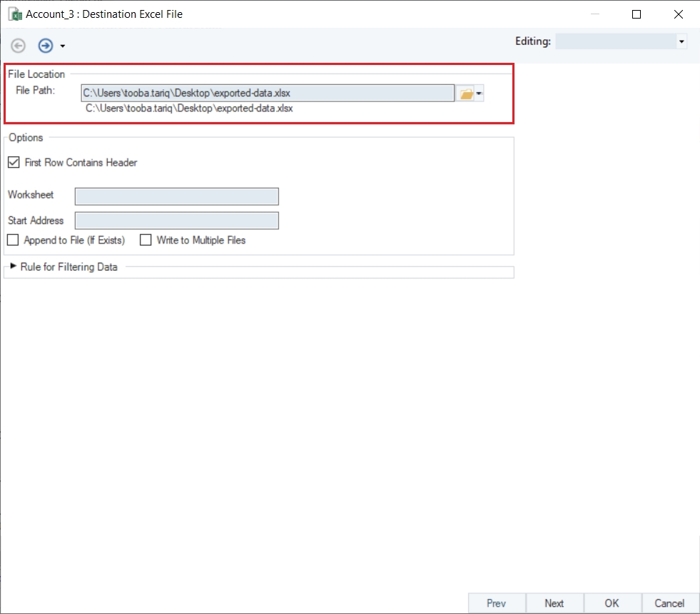Viewport: 700px width, 614px height.
Task: Close the Destination Excel File window
Action: click(679, 14)
